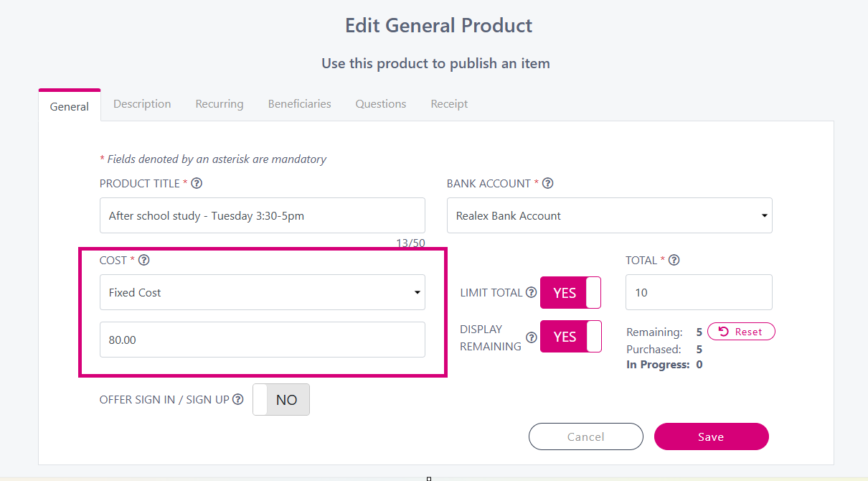
Task: Click help icon next to Total label
Action: [x=674, y=260]
